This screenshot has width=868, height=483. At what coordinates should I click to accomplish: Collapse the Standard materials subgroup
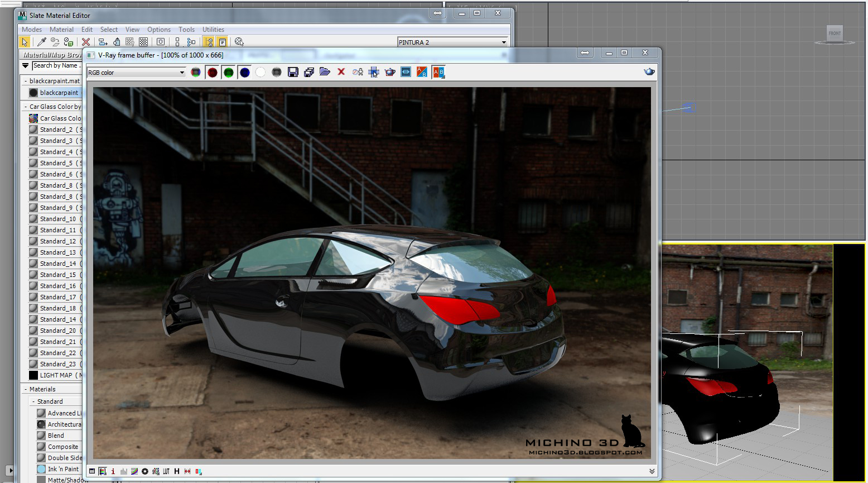pyautogui.click(x=33, y=401)
